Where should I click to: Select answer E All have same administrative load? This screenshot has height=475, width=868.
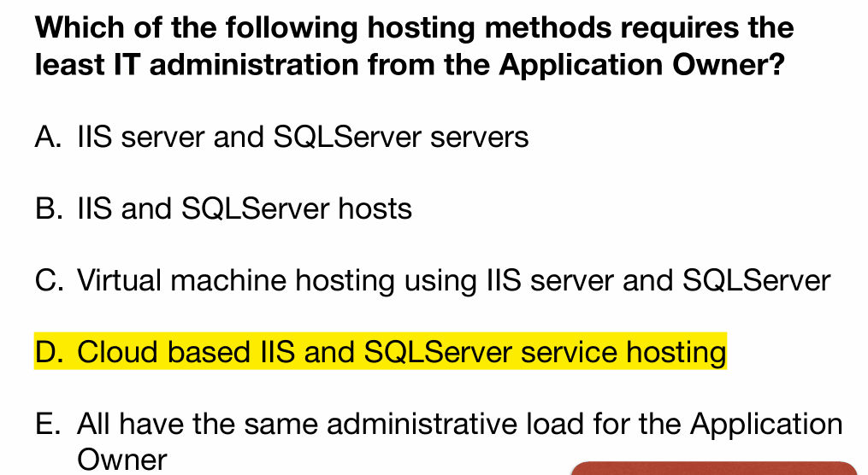tap(439, 442)
